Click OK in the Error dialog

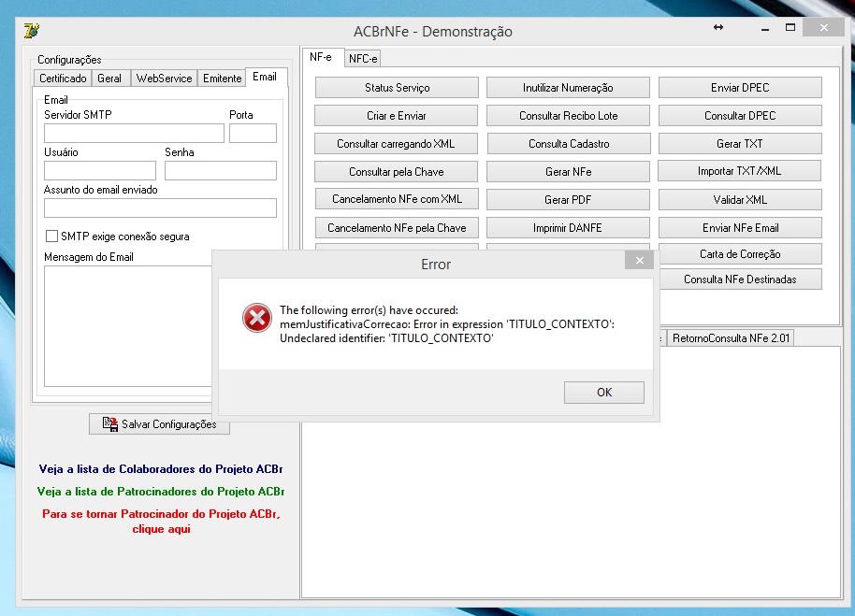603,393
